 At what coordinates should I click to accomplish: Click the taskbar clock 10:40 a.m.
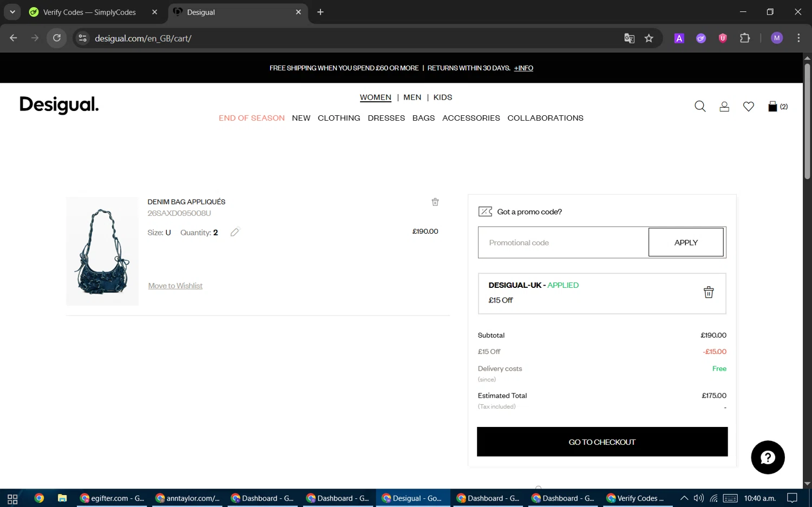pyautogui.click(x=759, y=498)
